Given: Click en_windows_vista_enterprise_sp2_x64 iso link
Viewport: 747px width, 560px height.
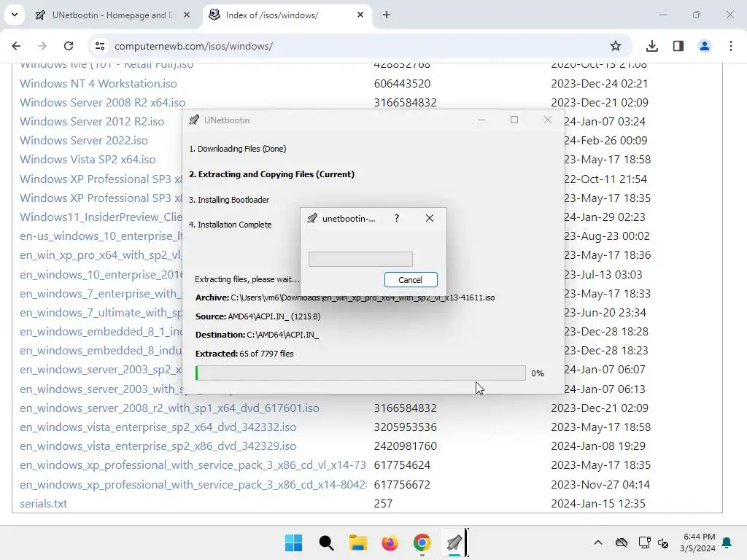Looking at the screenshot, I should pos(158,427).
